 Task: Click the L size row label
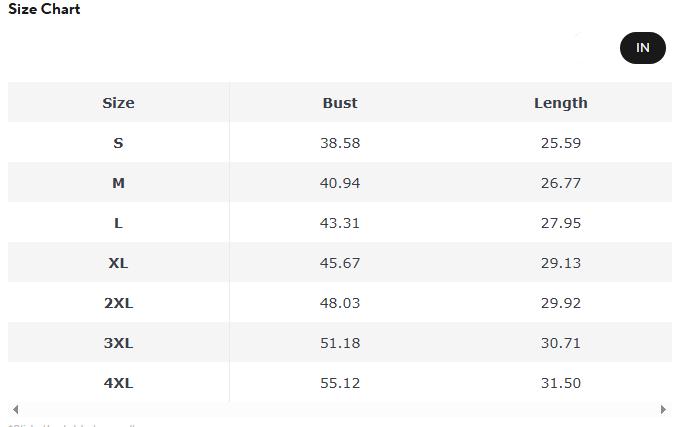118,223
